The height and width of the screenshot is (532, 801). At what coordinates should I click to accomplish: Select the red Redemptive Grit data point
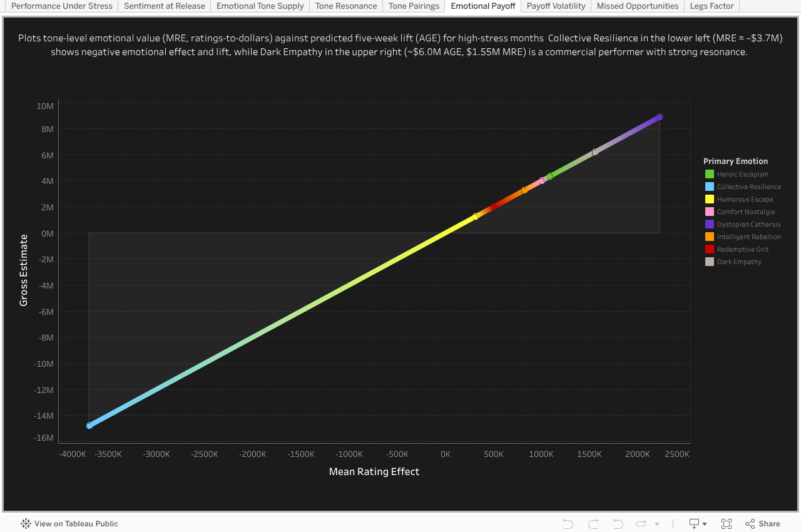click(x=493, y=207)
